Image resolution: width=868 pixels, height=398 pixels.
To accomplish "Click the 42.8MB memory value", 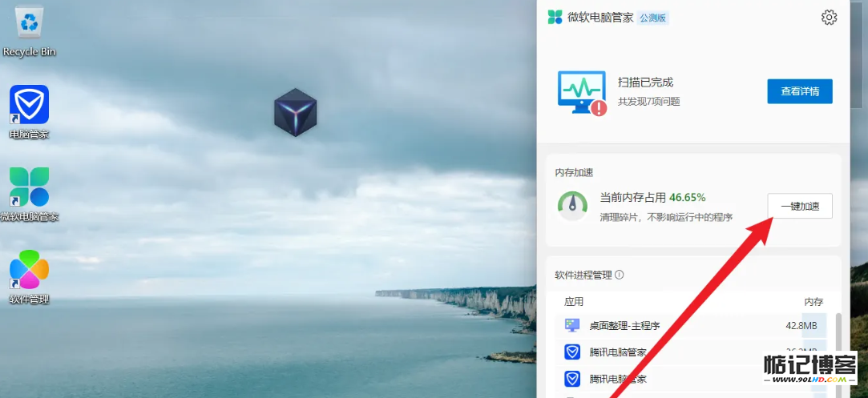I will click(x=801, y=326).
